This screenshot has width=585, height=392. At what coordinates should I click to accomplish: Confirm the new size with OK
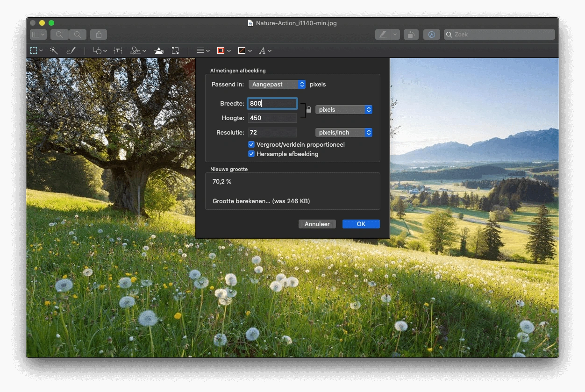pos(361,224)
